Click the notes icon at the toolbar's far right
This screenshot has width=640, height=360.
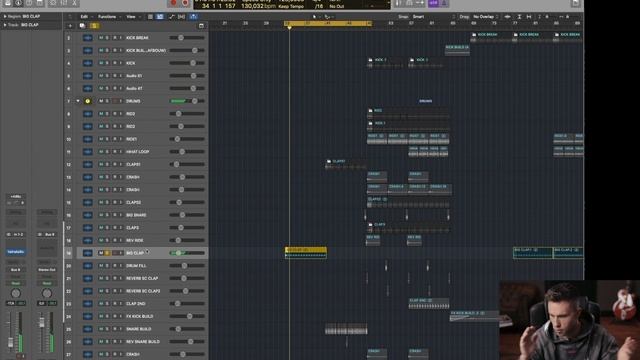[x=576, y=3]
